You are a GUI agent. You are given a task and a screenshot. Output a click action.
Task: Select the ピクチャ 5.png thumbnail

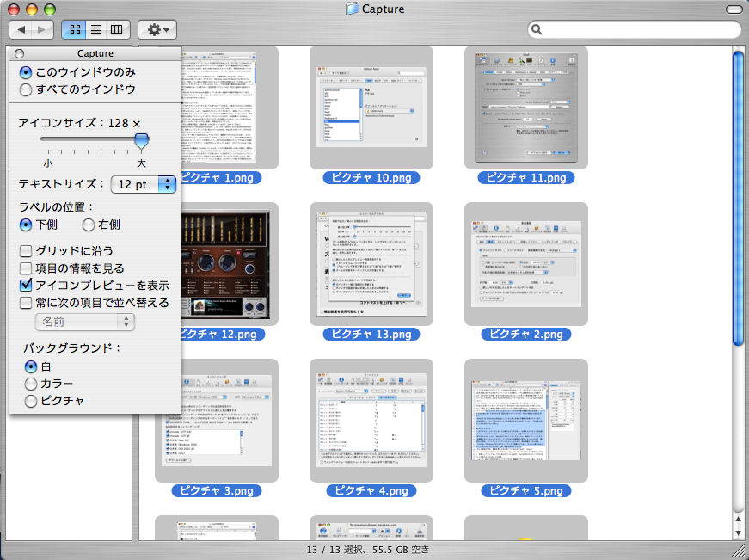[526, 421]
